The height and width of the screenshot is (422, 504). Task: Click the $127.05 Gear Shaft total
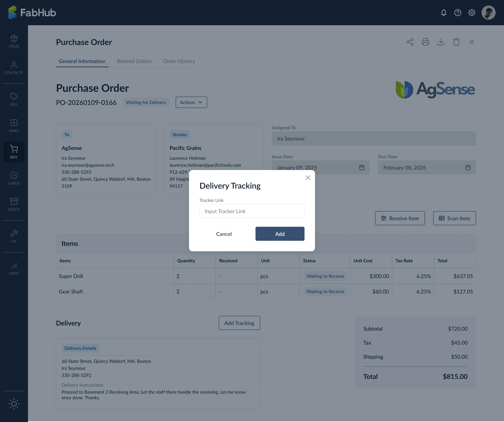tap(463, 292)
